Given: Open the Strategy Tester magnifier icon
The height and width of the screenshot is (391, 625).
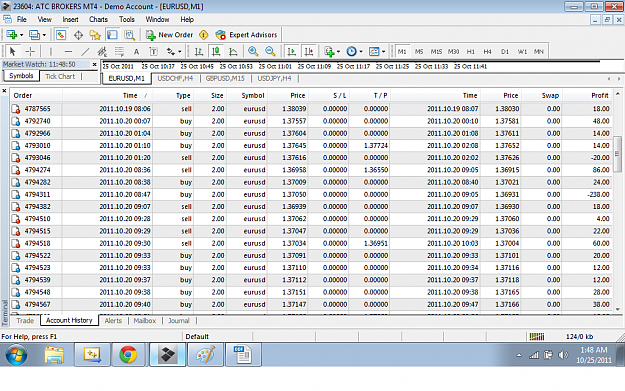Looking at the screenshot, I should coord(130,35).
